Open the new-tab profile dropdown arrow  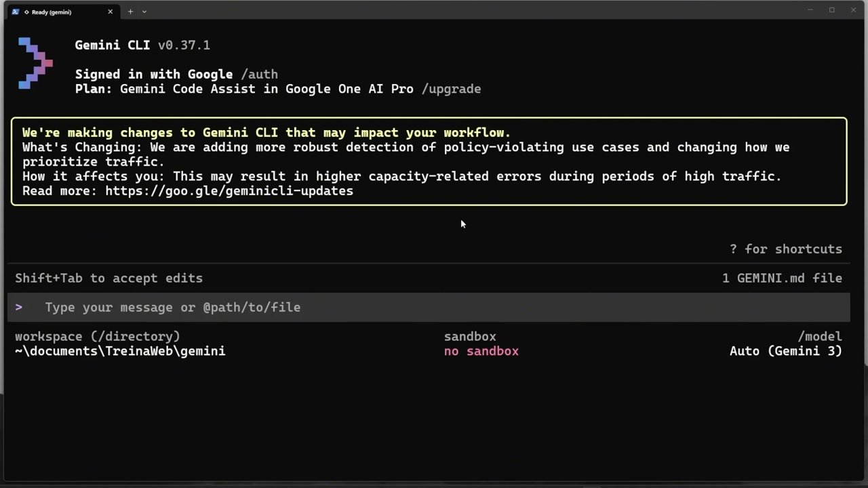[144, 12]
